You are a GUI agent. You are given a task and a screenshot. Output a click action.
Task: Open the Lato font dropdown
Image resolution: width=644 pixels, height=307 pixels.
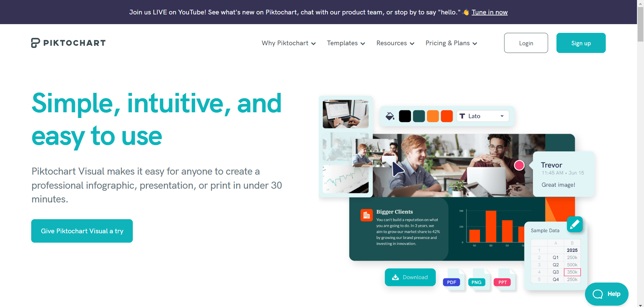coord(483,116)
